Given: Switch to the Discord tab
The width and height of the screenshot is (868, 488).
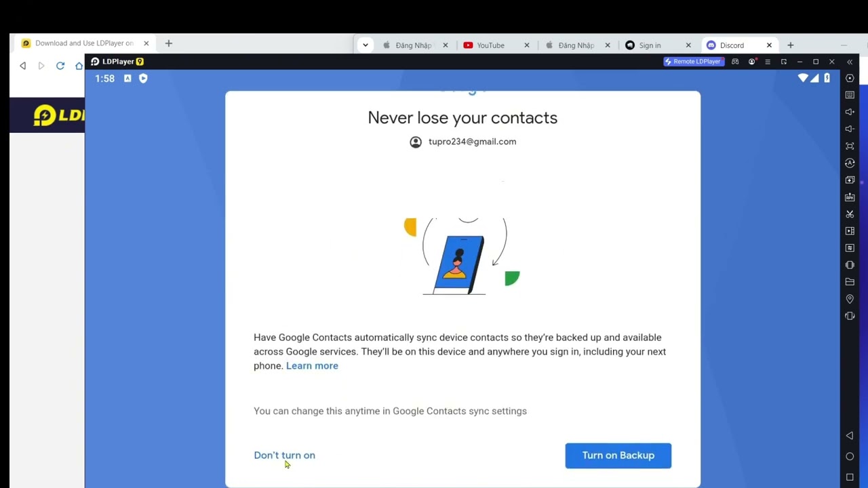Looking at the screenshot, I should click(732, 45).
